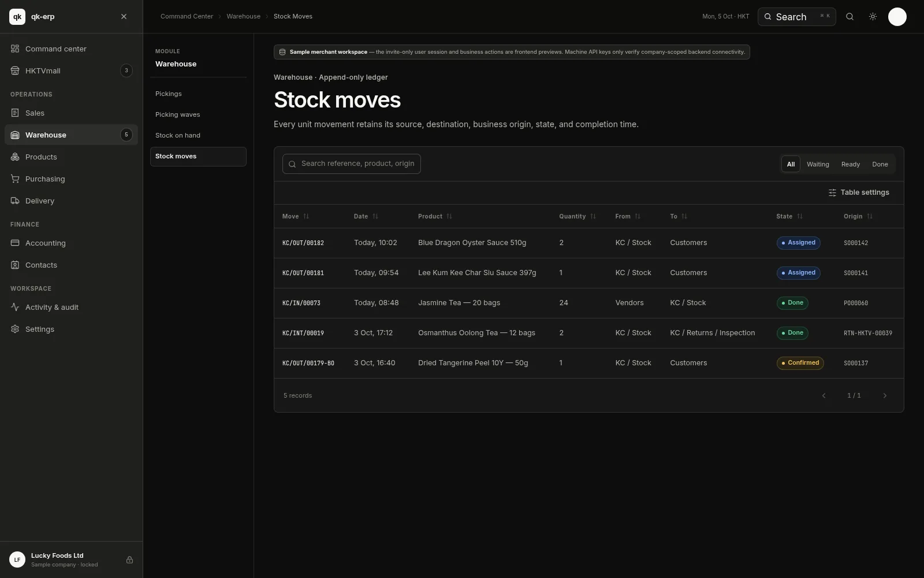This screenshot has width=924, height=578.
Task: Sort by the Origin column
Action: click(x=858, y=216)
